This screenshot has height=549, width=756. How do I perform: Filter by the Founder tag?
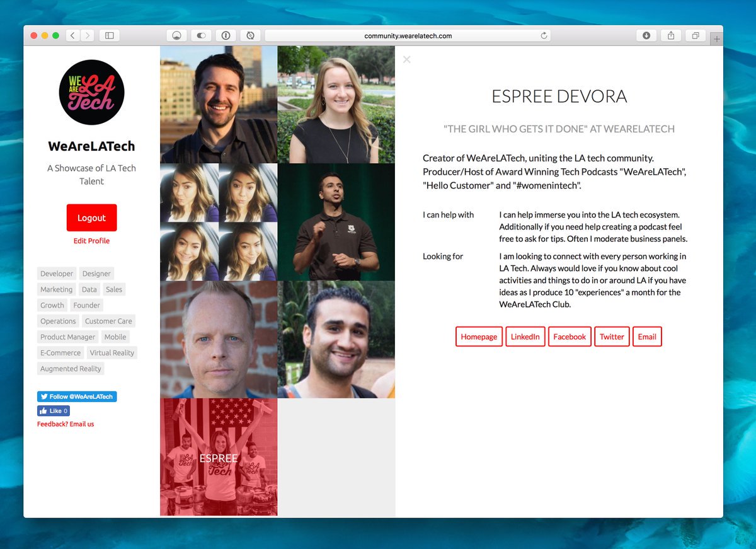coord(87,305)
